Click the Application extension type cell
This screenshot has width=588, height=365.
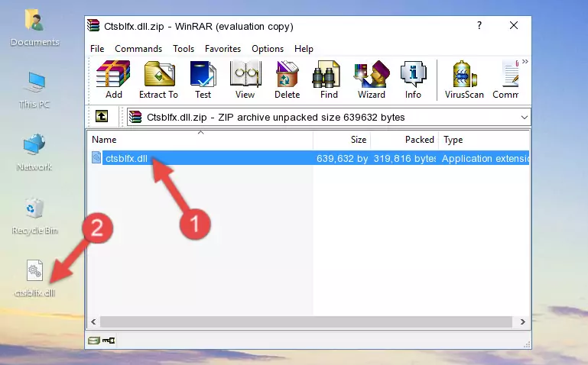click(486, 158)
